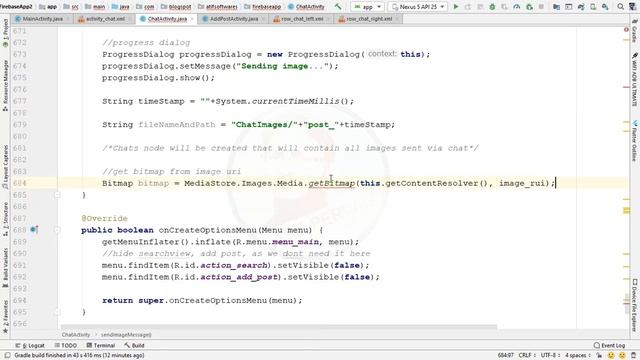The height and width of the screenshot is (360, 640).
Task: Click 'Gradle build finished' status message
Action: coord(79,356)
